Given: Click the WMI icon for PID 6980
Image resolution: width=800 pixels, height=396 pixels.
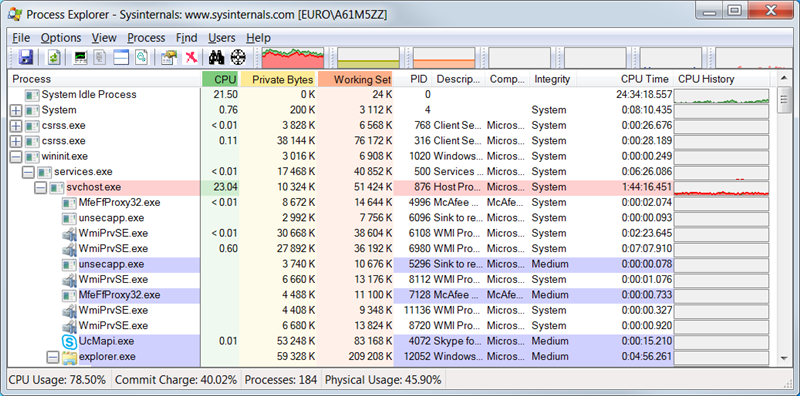Looking at the screenshot, I should tap(69, 249).
